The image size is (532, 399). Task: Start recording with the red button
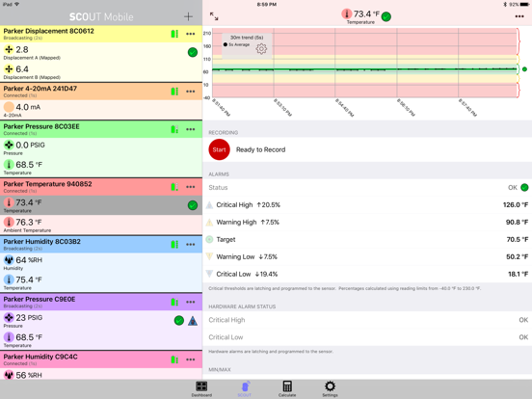(219, 149)
